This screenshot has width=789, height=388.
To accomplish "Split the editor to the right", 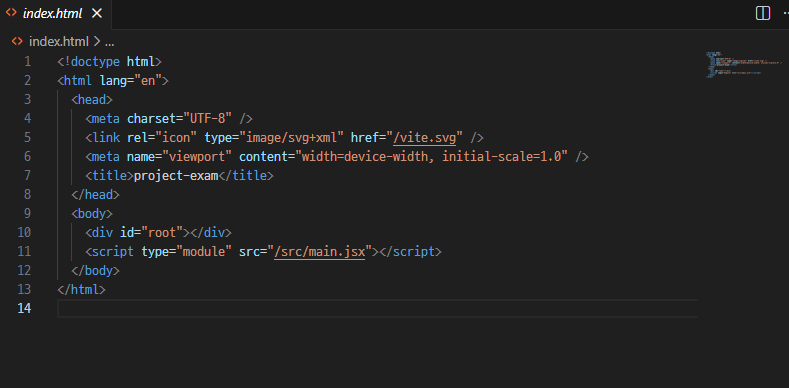I will [763, 14].
